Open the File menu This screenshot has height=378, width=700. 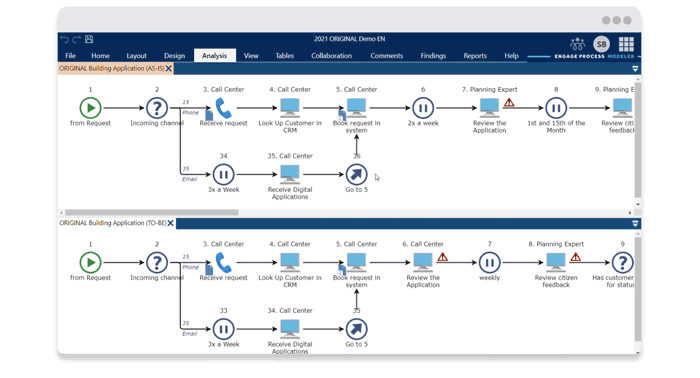pos(71,56)
